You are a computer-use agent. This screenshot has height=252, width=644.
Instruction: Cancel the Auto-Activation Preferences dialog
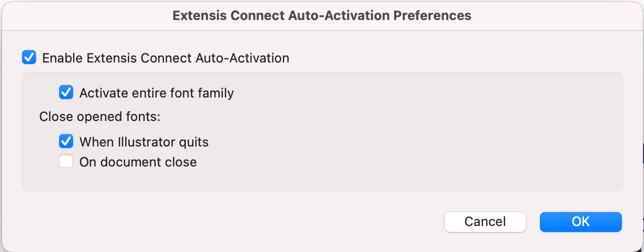pos(485,221)
